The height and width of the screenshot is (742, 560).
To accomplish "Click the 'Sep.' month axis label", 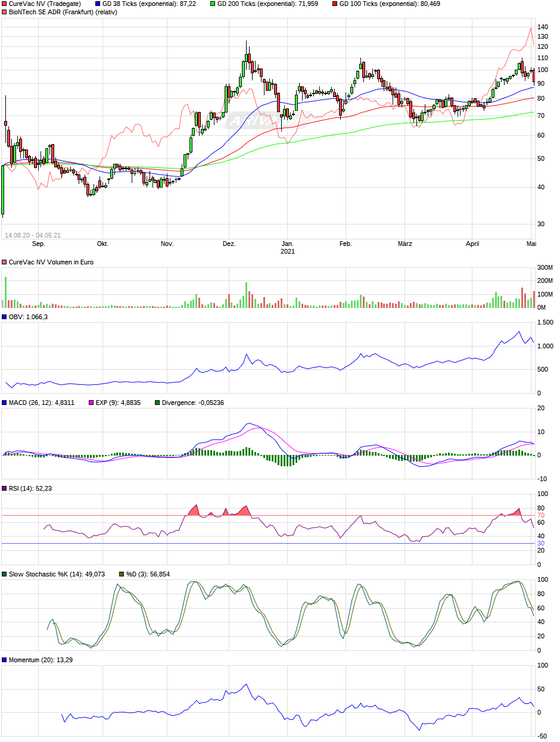I will [x=38, y=244].
